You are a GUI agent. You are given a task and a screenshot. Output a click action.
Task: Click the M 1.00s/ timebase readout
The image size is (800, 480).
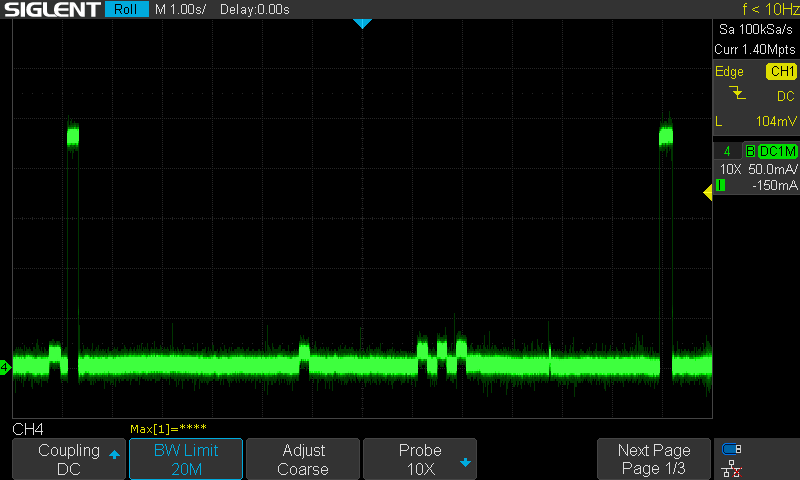(x=182, y=10)
